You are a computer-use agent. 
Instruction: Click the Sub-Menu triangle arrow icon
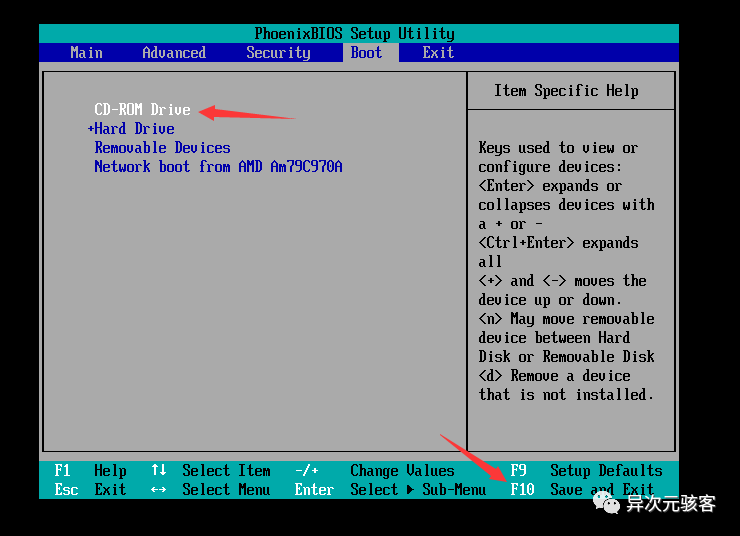pyautogui.click(x=410, y=490)
